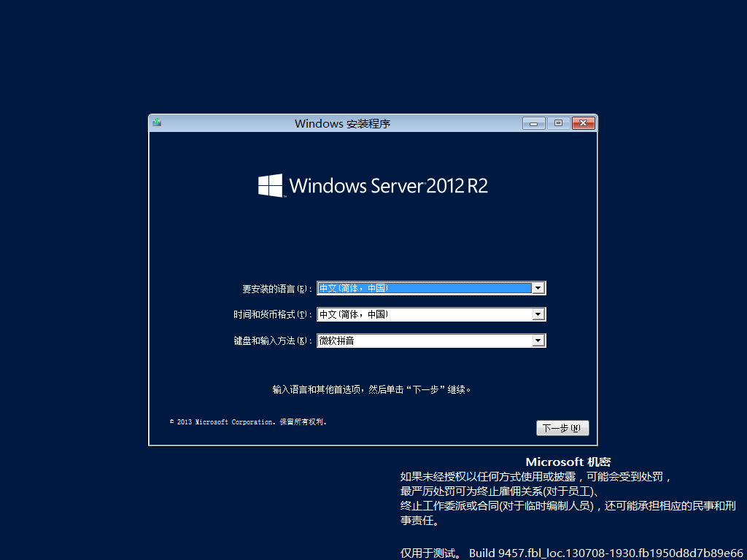Select the 要安装的语言 combo box field
Screen dimensions: 747x560
(x=431, y=288)
